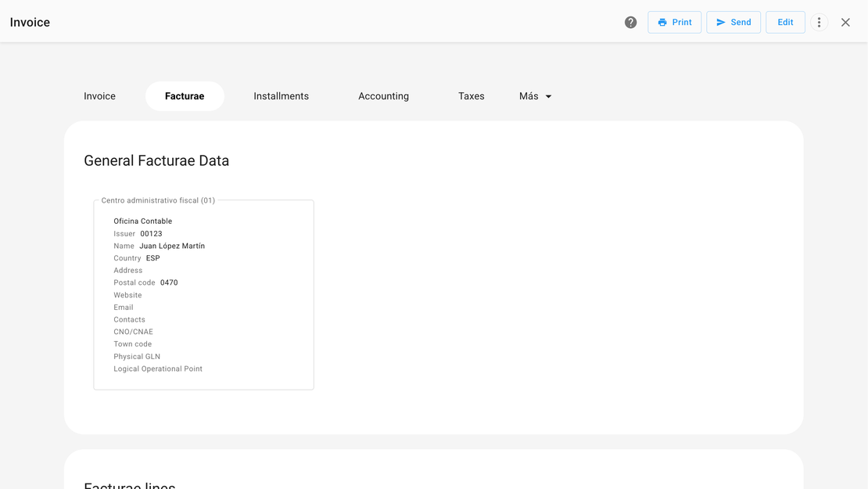
Task: Close the Invoice view
Action: point(845,23)
